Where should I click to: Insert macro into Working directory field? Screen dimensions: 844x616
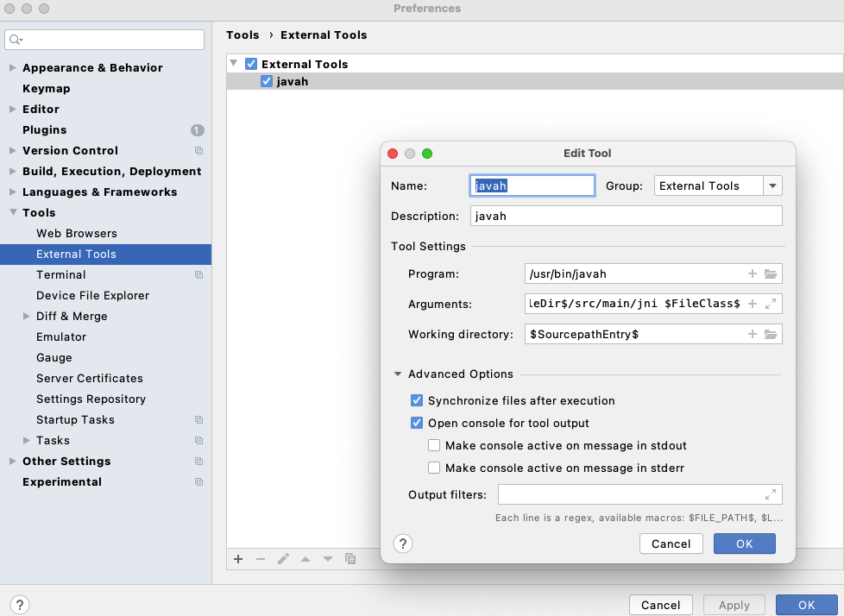pos(752,334)
